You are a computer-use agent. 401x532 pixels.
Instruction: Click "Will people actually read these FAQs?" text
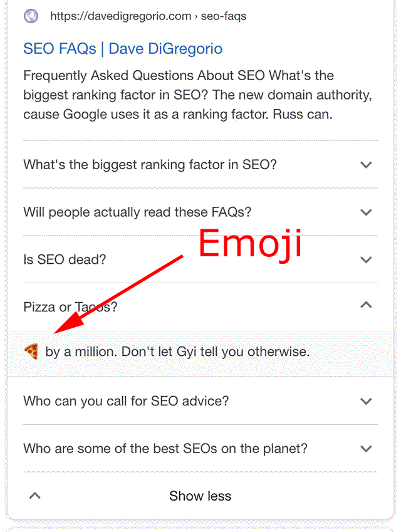(137, 212)
